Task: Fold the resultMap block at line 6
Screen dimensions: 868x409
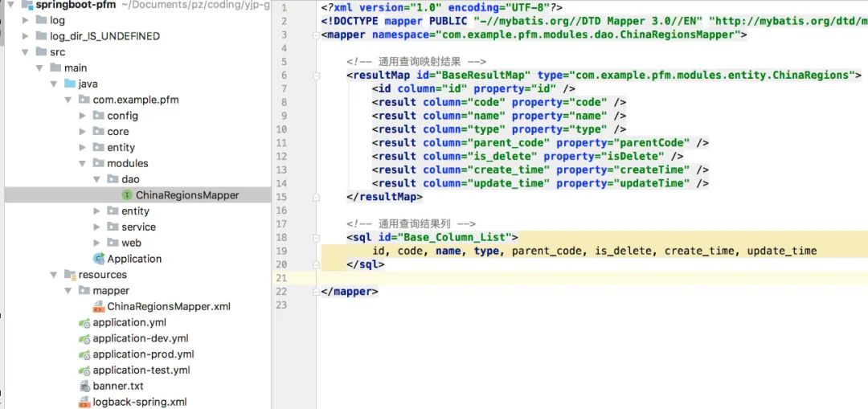Action: (316, 76)
